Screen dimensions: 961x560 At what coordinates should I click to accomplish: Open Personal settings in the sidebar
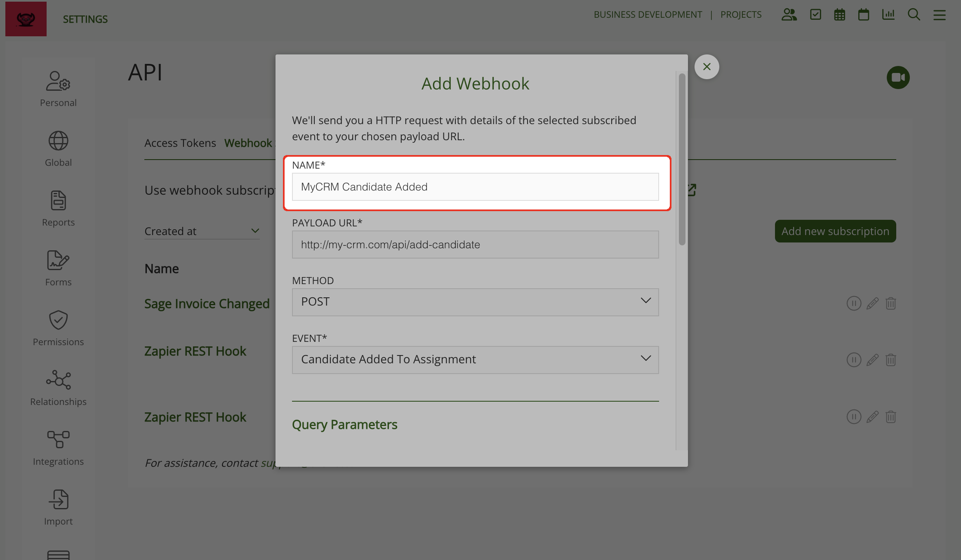[58, 89]
